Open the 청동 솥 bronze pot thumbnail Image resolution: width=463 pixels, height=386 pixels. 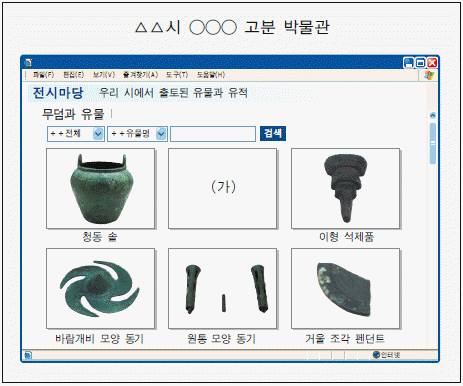100,189
